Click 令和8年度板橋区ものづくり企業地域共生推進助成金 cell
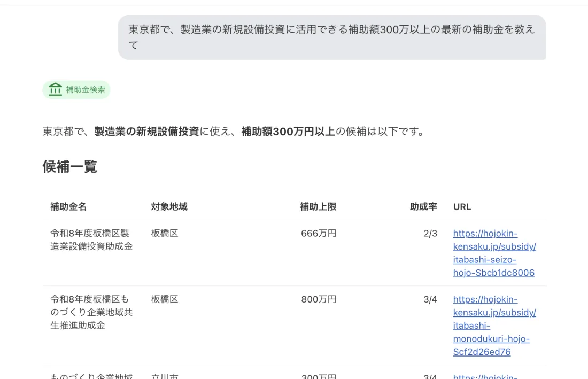 pyautogui.click(x=91, y=312)
